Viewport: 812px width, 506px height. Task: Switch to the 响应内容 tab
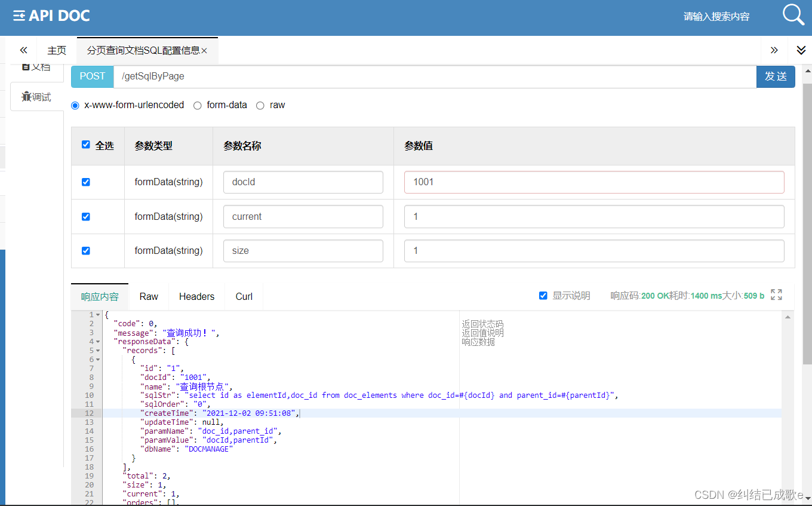pyautogui.click(x=100, y=296)
